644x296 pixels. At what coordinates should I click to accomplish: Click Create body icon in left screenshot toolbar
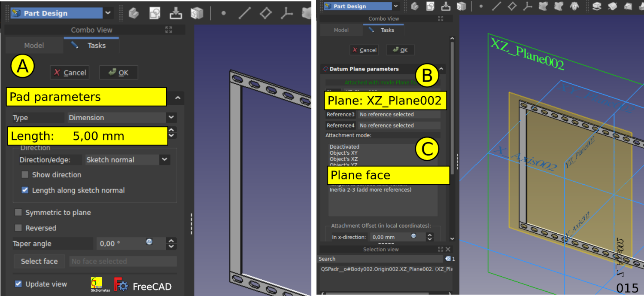click(134, 13)
